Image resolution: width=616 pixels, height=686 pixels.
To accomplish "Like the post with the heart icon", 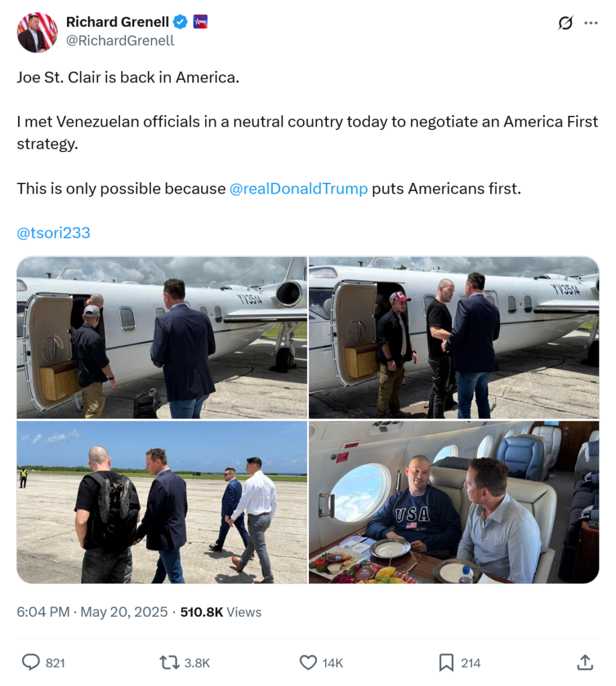I will (308, 663).
